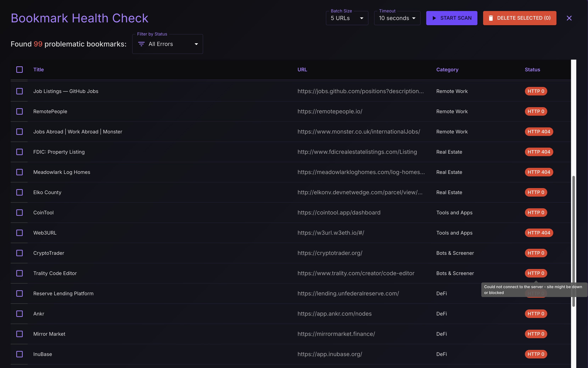Click the play icon on Start Scan

(434, 18)
